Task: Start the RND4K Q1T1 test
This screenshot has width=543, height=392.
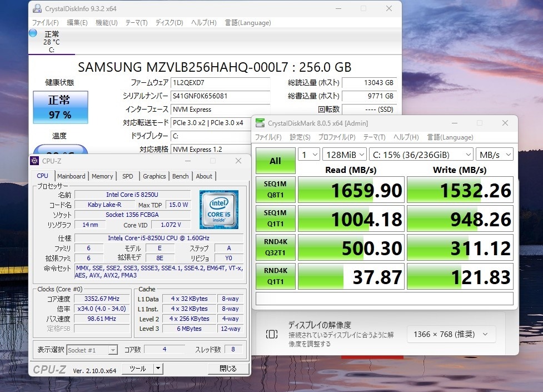Action: point(275,276)
